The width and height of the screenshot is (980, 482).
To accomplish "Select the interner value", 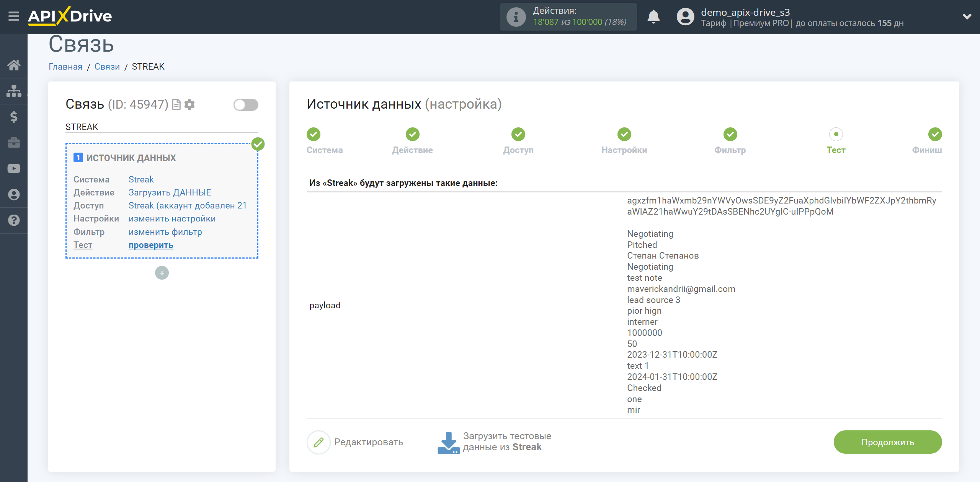I will tap(642, 322).
